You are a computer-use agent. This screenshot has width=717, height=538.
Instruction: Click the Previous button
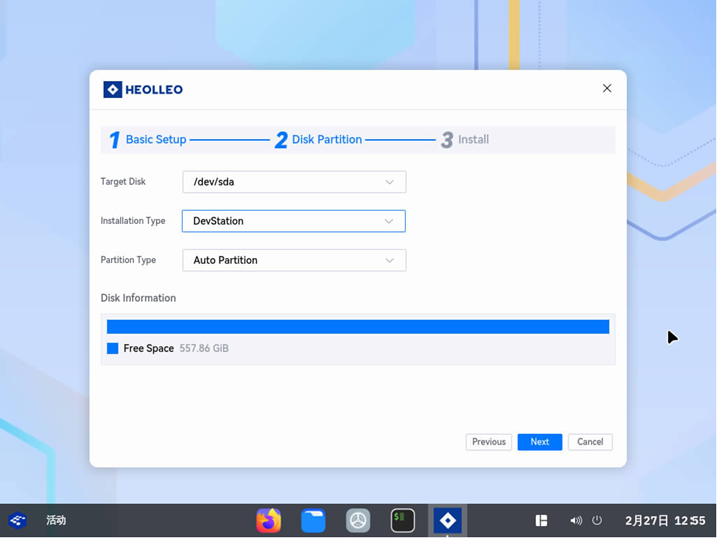pos(488,442)
